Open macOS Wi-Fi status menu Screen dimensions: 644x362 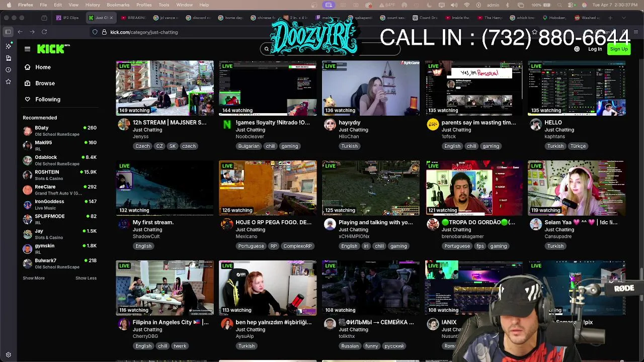466,5
